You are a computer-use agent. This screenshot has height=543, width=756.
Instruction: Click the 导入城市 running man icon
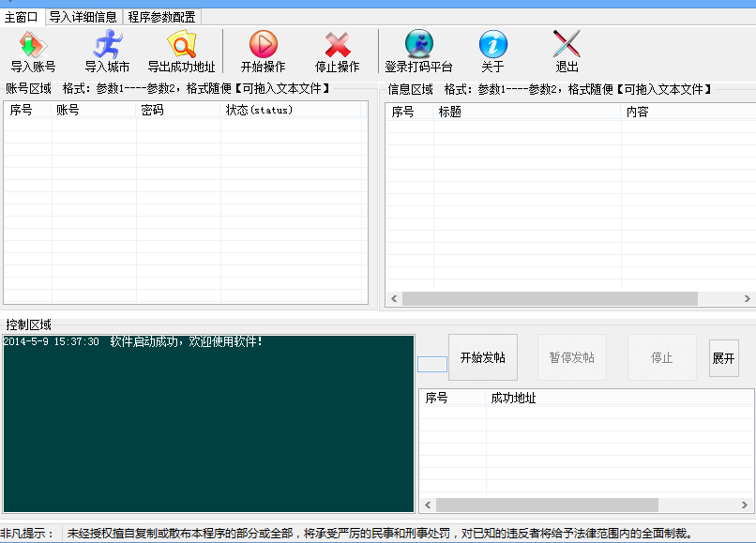click(x=107, y=44)
